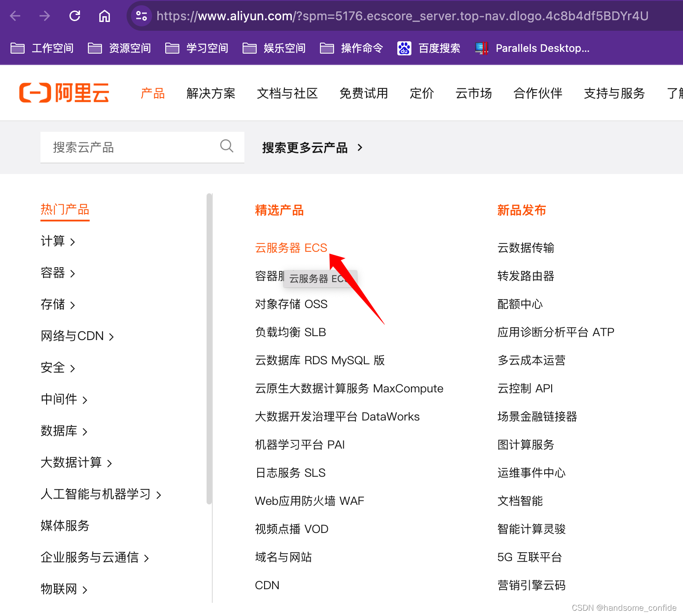Open 对象存储 OSS product link

click(x=291, y=304)
